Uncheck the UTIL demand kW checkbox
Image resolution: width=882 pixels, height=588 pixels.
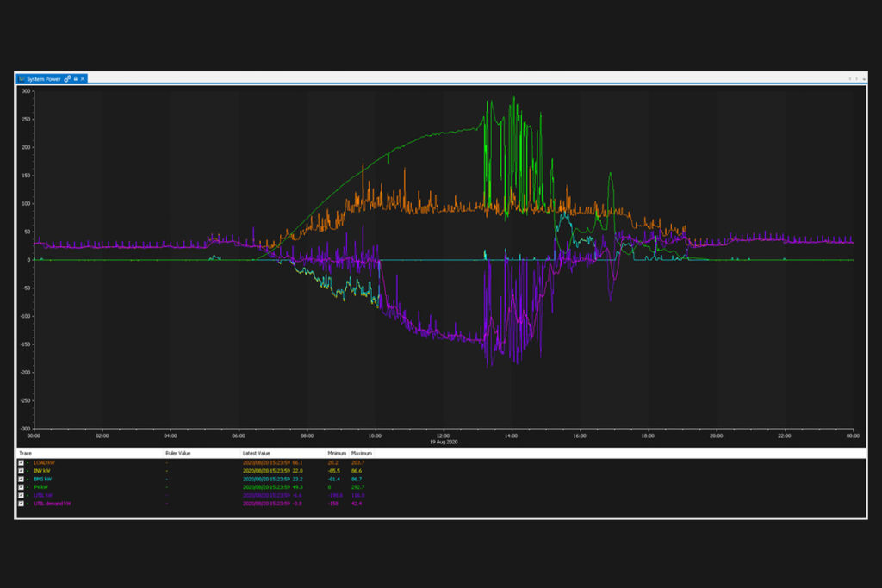point(22,504)
